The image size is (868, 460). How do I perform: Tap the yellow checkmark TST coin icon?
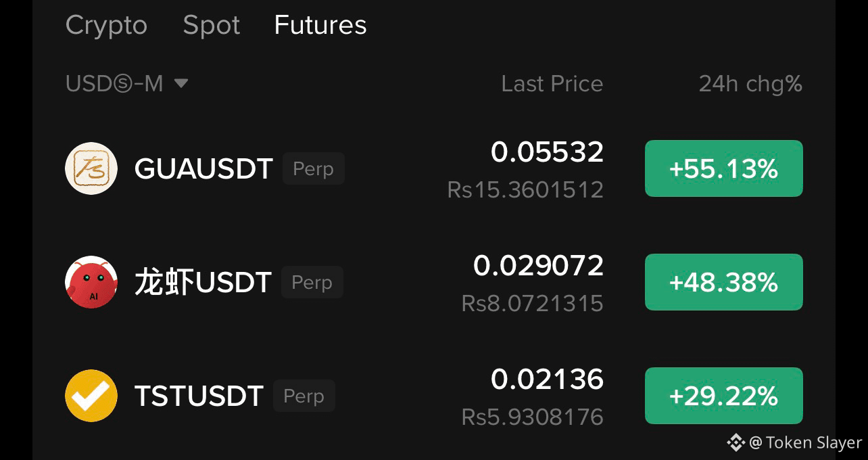pos(91,396)
